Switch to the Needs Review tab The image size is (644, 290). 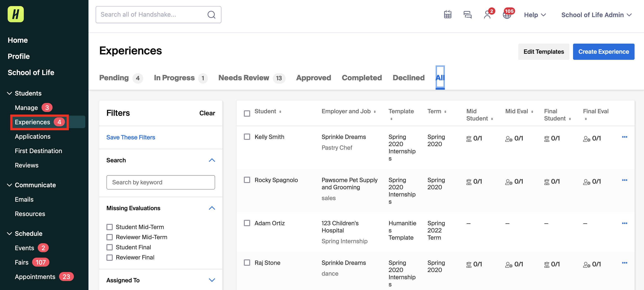(x=252, y=78)
